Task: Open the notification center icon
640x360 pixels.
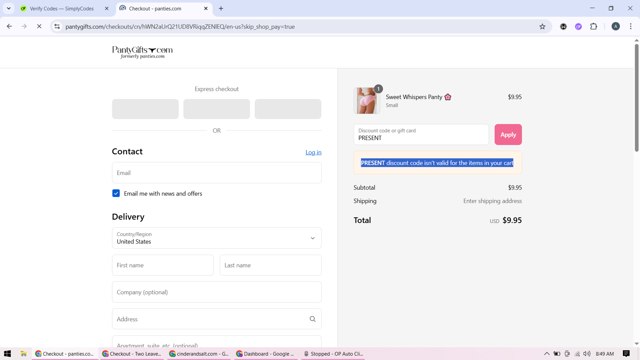Action: (626, 353)
